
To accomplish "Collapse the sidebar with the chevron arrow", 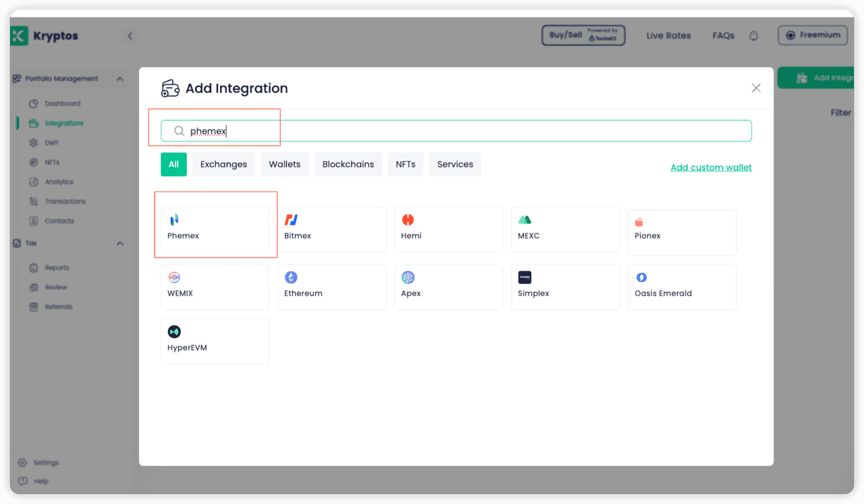I will tap(130, 36).
